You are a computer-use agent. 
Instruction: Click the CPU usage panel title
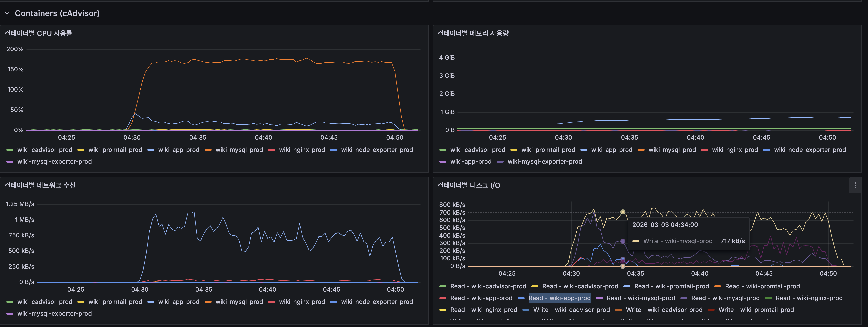38,33
